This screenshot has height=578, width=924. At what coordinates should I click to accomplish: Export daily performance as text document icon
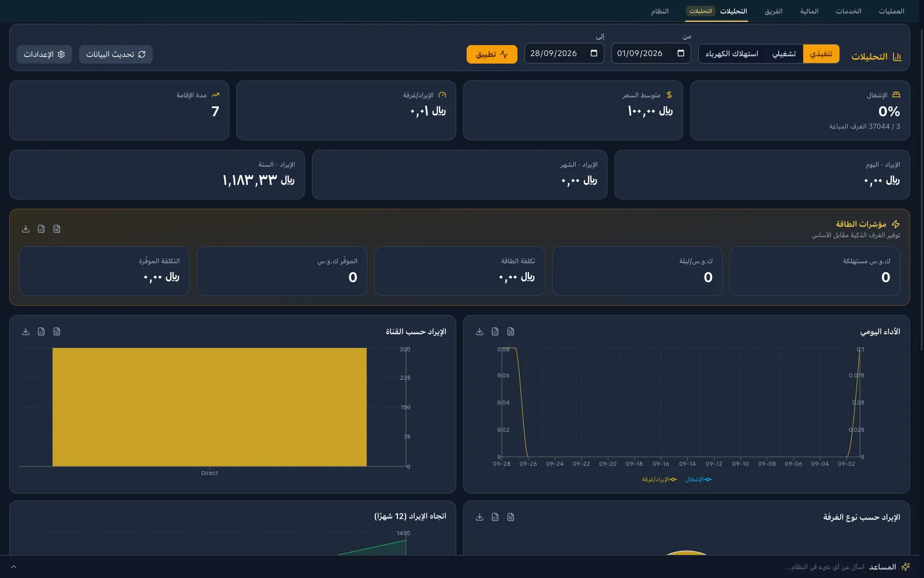(511, 331)
